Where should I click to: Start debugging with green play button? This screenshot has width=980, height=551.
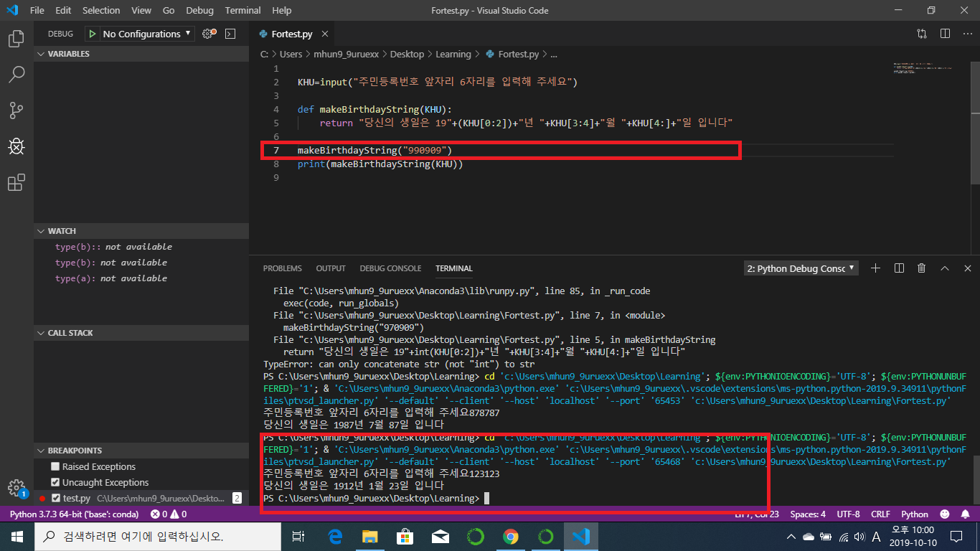tap(93, 34)
